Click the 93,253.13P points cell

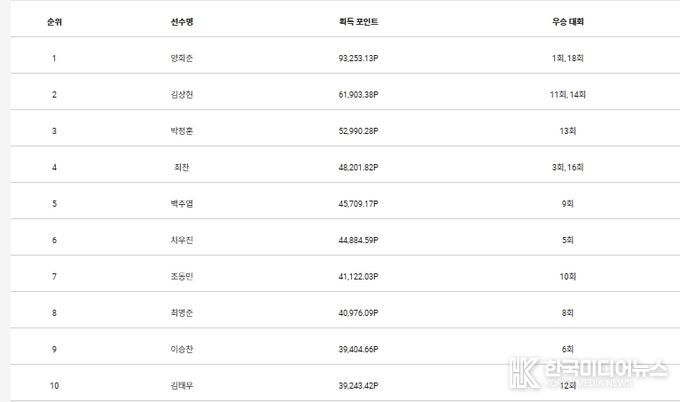pos(358,58)
